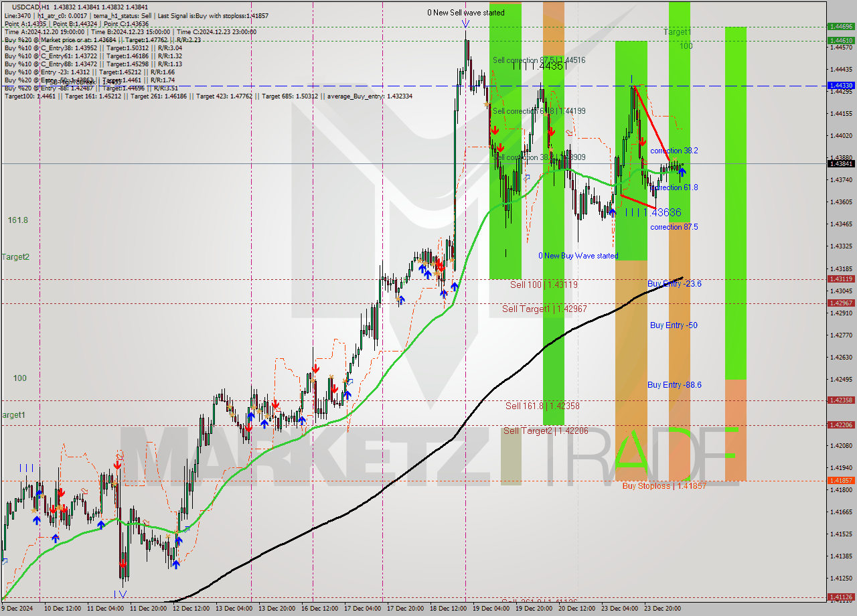This screenshot has width=857, height=616.
Task: Click the 1.41665 price axis value
Action: 841,512
